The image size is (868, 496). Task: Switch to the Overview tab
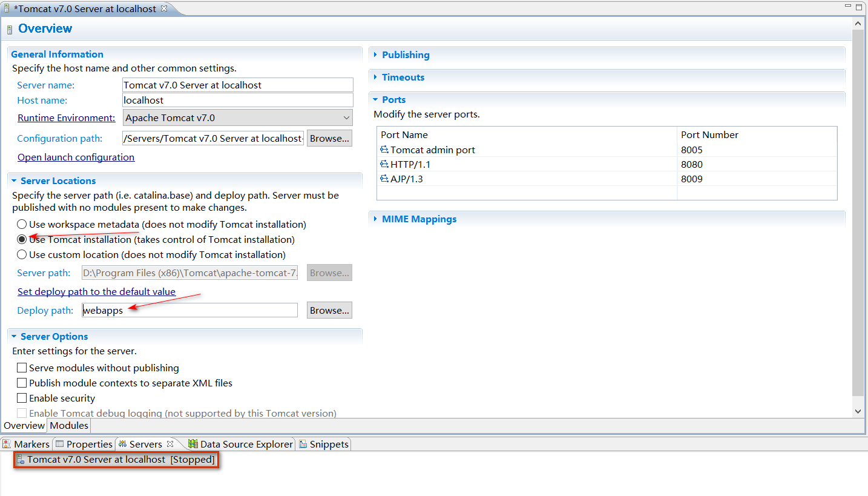(24, 425)
